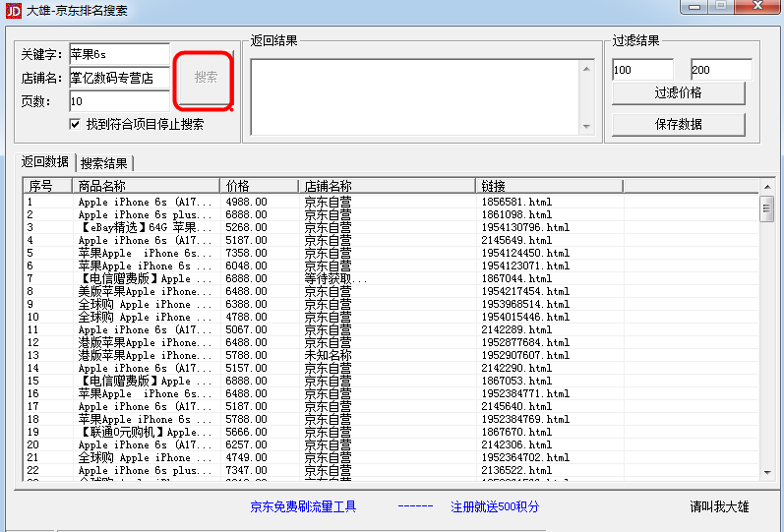Switch to the 搜索结果 tab
Viewport: 784px width, 532px height.
pos(104,163)
